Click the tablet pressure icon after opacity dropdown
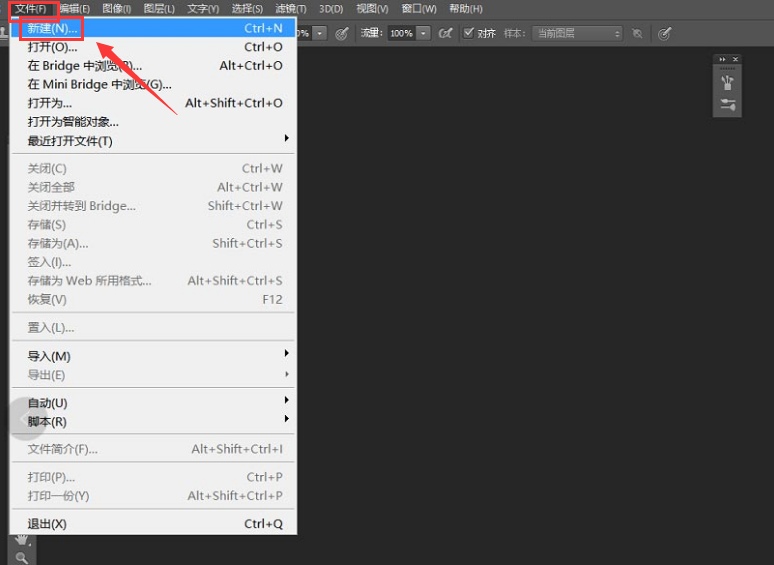774x565 pixels. tap(342, 33)
